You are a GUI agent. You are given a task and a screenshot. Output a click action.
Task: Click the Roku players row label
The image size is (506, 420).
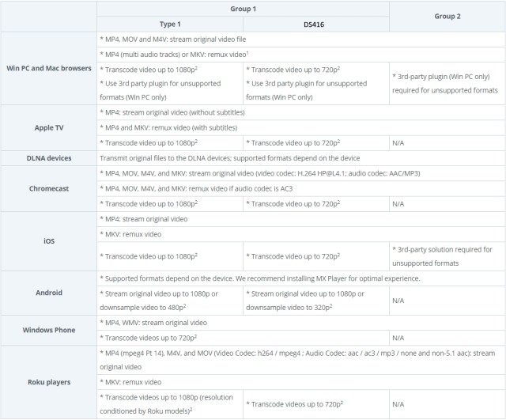point(49,382)
